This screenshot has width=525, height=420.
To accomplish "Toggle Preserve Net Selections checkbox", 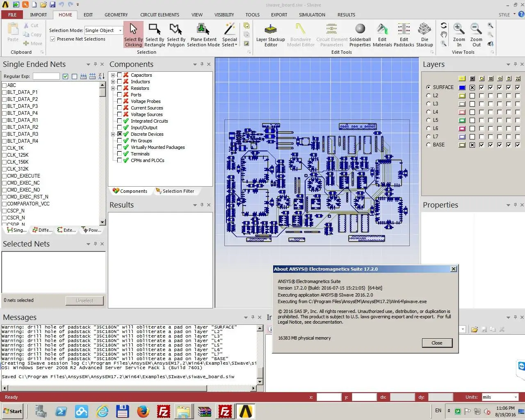I will [x=52, y=39].
